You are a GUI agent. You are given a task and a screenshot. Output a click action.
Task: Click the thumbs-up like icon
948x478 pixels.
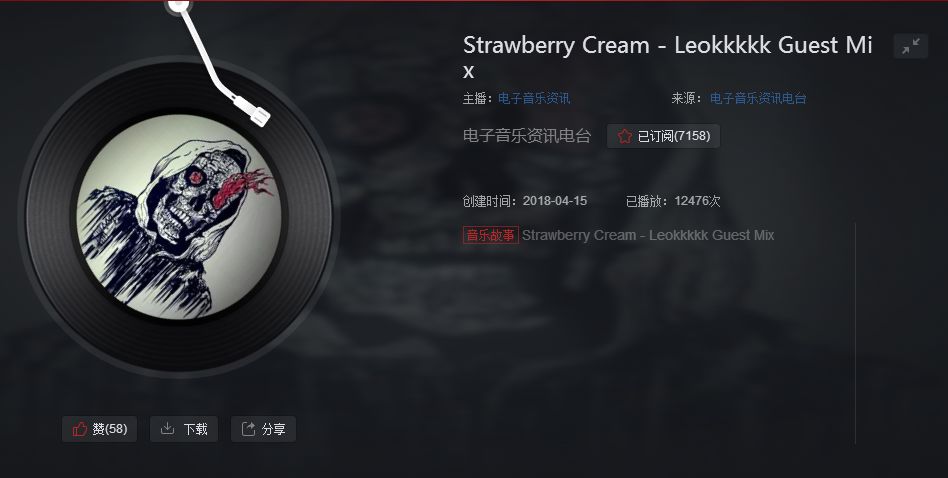coord(80,429)
